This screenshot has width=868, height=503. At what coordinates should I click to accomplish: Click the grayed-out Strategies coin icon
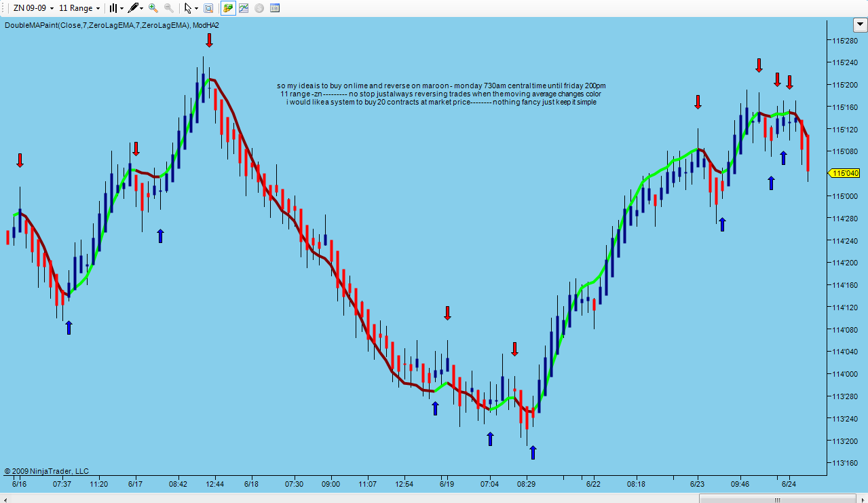tap(259, 8)
